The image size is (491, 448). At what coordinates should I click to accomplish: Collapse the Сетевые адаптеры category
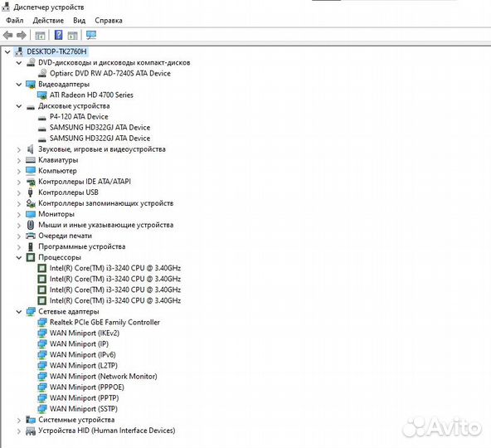pyautogui.click(x=19, y=312)
